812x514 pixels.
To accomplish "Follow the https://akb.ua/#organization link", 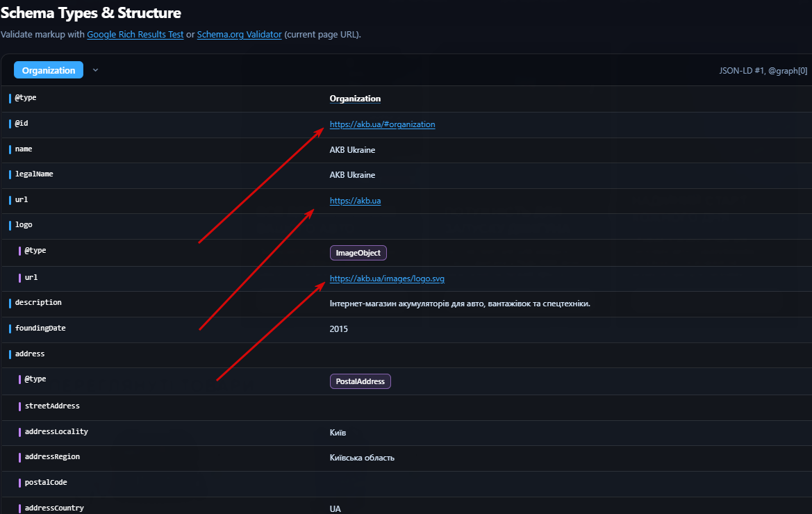I will 382,124.
